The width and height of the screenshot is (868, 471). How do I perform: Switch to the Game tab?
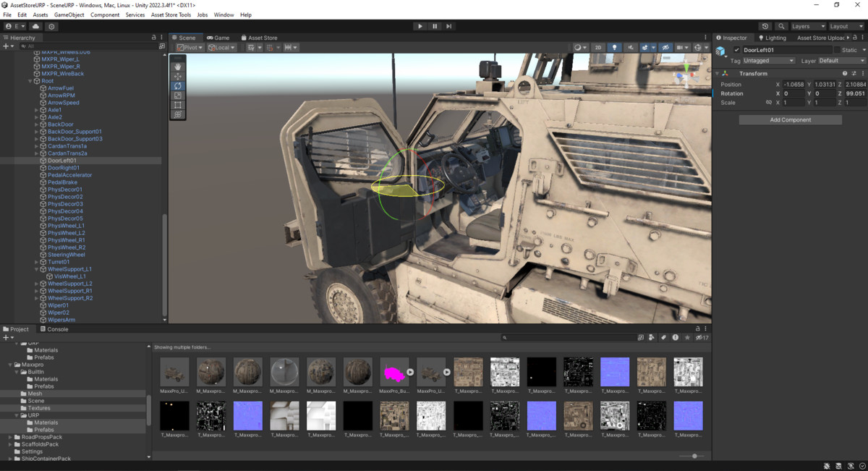[x=218, y=38]
